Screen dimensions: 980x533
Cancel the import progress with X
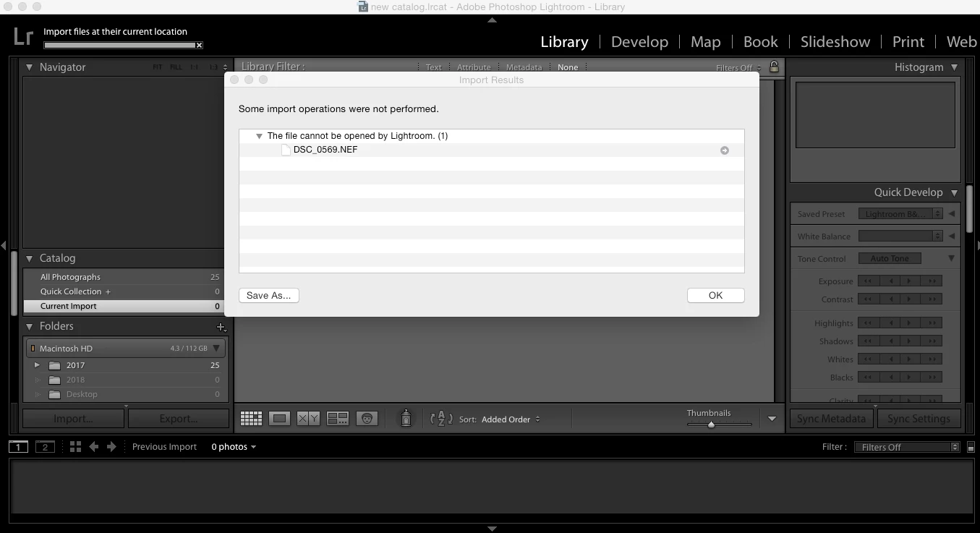(200, 45)
